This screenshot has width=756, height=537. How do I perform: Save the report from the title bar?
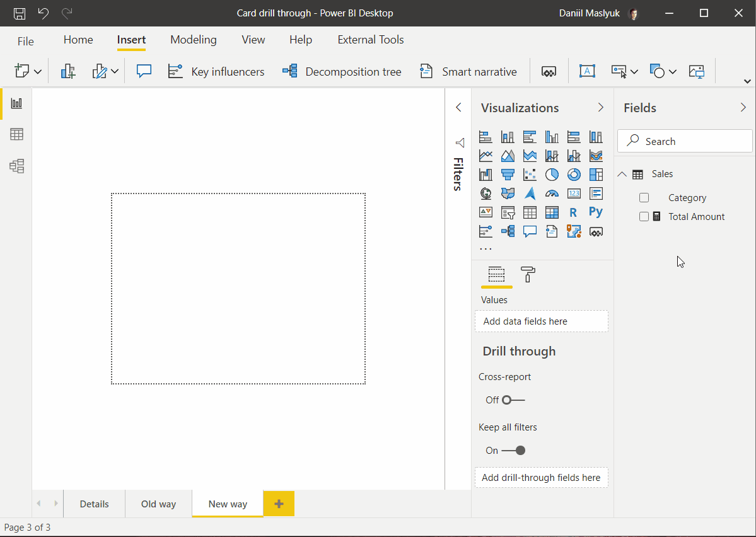tap(20, 13)
